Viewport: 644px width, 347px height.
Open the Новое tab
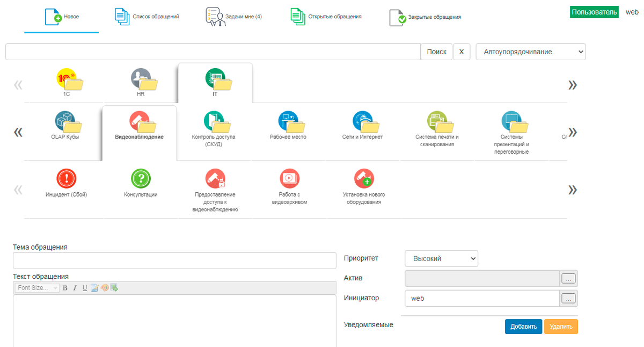pyautogui.click(x=61, y=17)
